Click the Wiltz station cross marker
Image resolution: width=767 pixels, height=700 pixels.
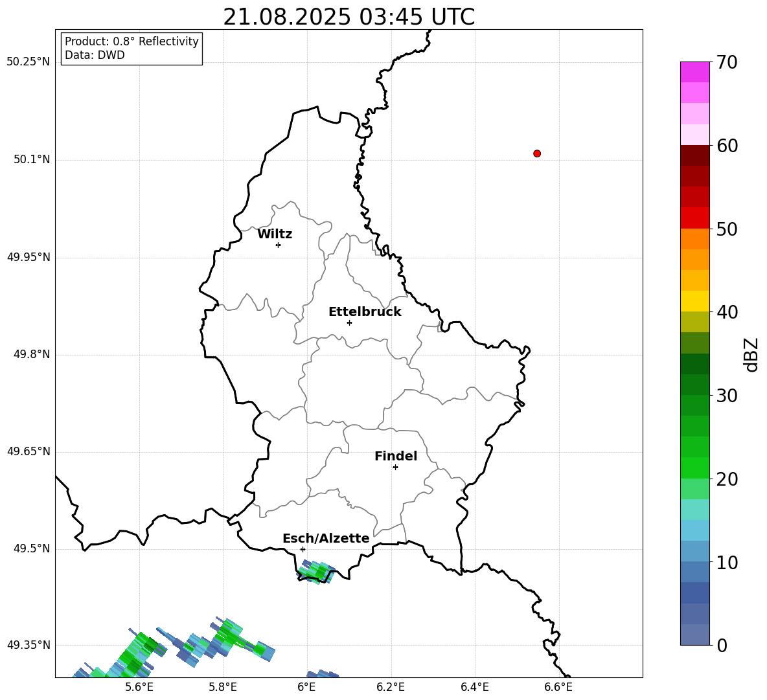point(279,245)
